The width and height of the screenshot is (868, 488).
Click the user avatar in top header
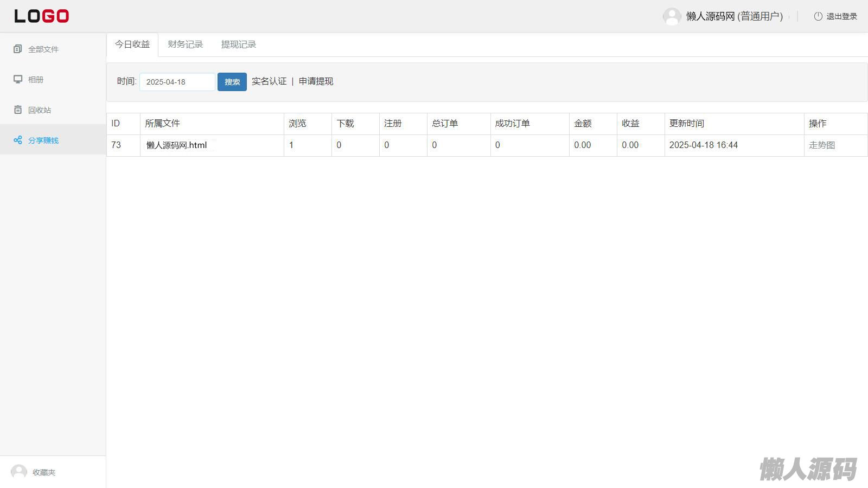point(672,16)
